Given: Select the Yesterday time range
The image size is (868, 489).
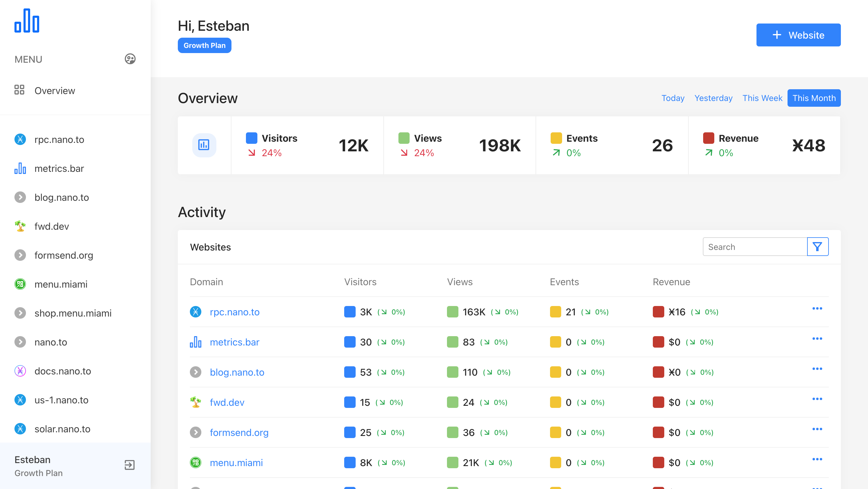Looking at the screenshot, I should pos(713,98).
